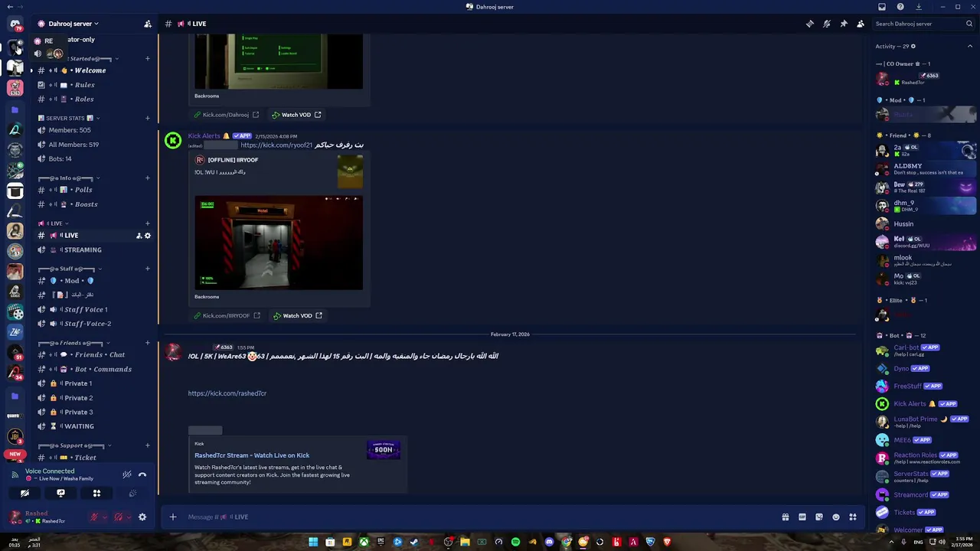Screen dimensions: 980x551
Task: Collapse the Activity member panel chevron
Action: (970, 47)
